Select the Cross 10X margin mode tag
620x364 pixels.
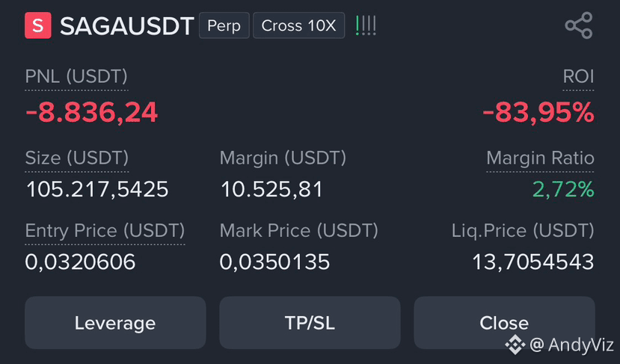pyautogui.click(x=298, y=25)
